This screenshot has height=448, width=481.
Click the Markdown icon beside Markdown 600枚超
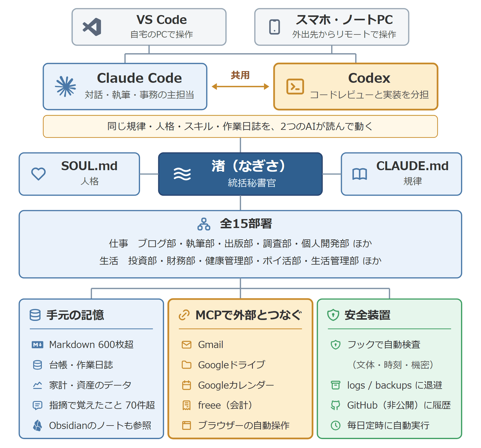(38, 345)
